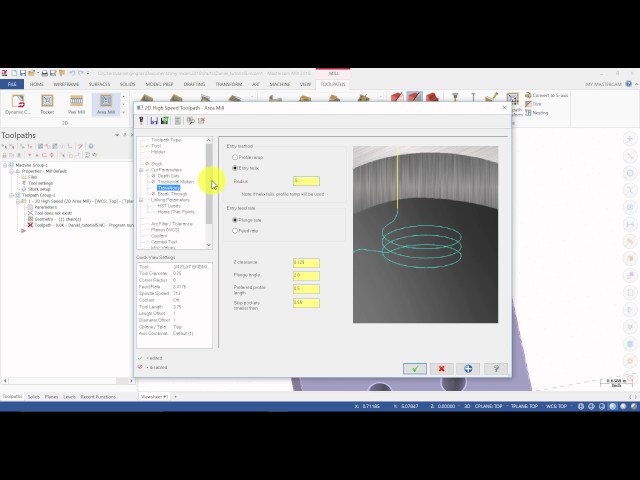Open the FILE menu
Screen dimensions: 640x480
click(x=12, y=84)
